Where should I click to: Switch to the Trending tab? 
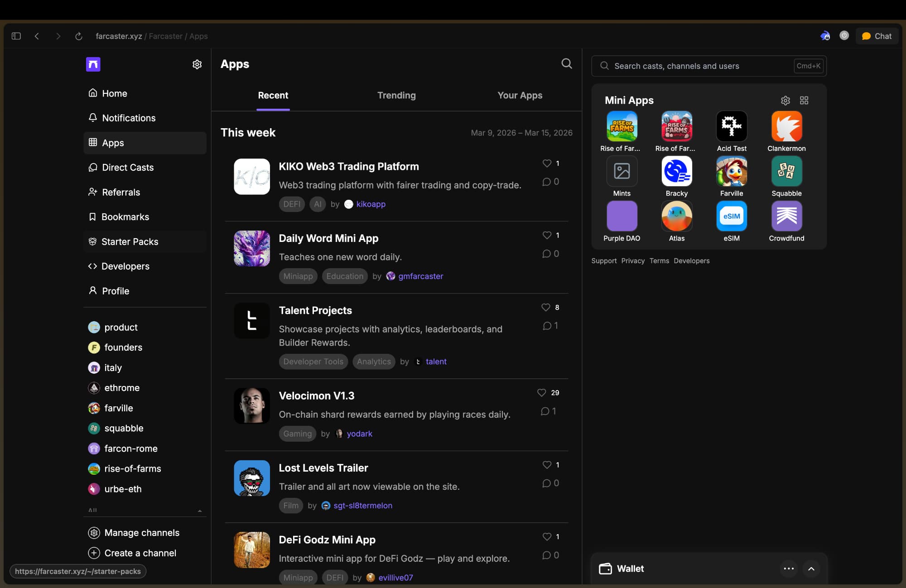tap(396, 96)
